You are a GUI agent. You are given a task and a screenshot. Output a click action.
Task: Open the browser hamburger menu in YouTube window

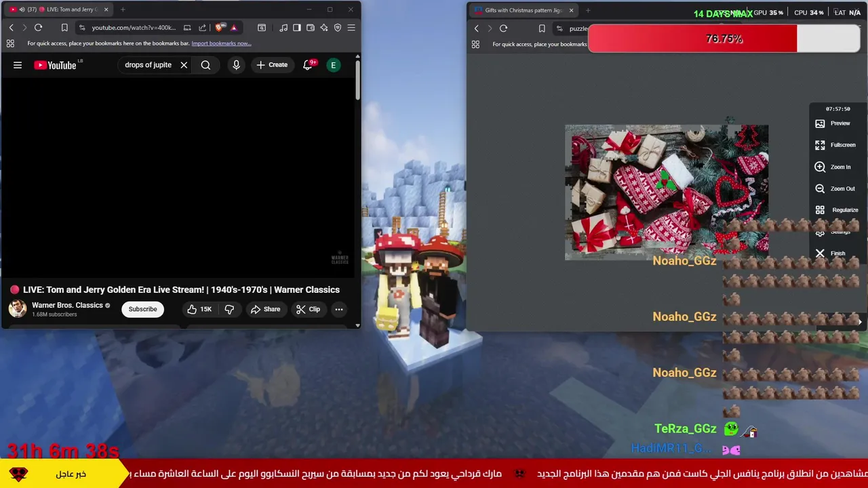click(x=351, y=28)
